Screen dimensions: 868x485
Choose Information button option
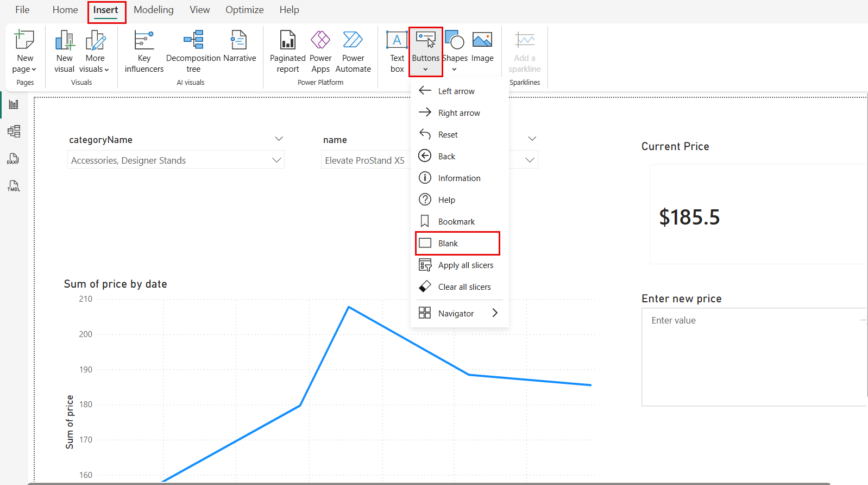click(x=460, y=178)
